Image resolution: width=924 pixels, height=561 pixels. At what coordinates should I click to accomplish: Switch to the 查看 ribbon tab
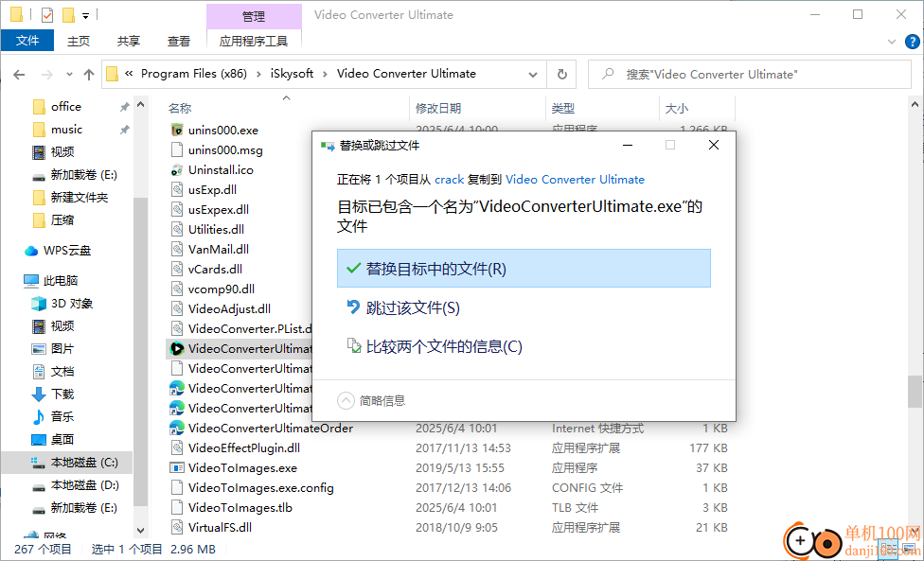[179, 42]
